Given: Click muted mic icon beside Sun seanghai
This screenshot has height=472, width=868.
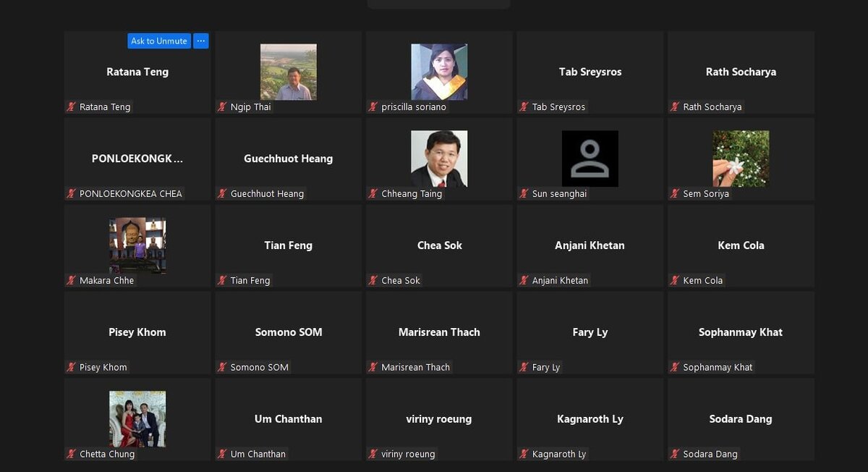Looking at the screenshot, I should click(x=524, y=194).
